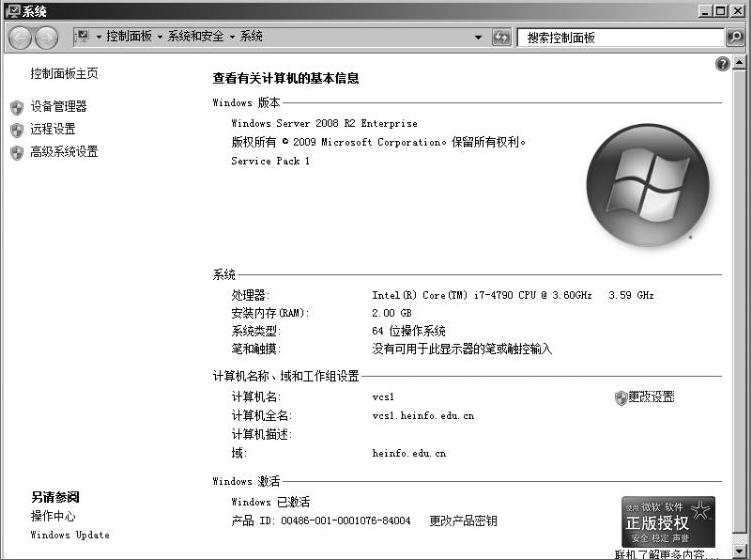Select the computer name value vcs1

pyautogui.click(x=383, y=397)
